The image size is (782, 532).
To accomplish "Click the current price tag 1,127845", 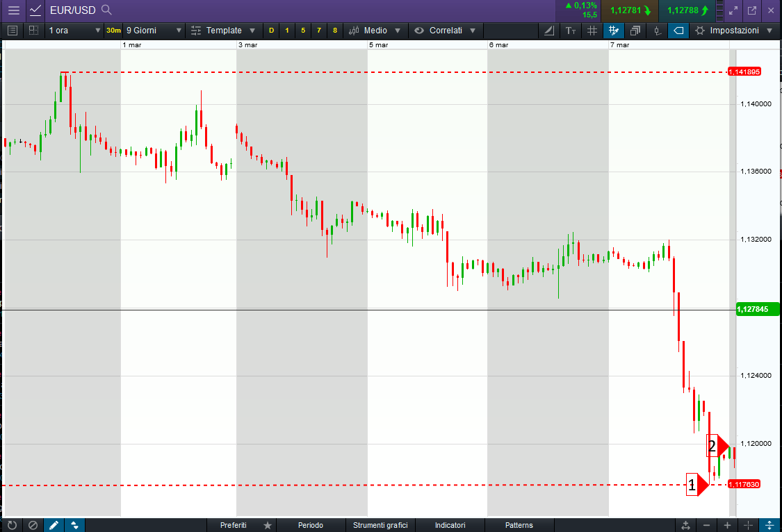I will [x=757, y=309].
